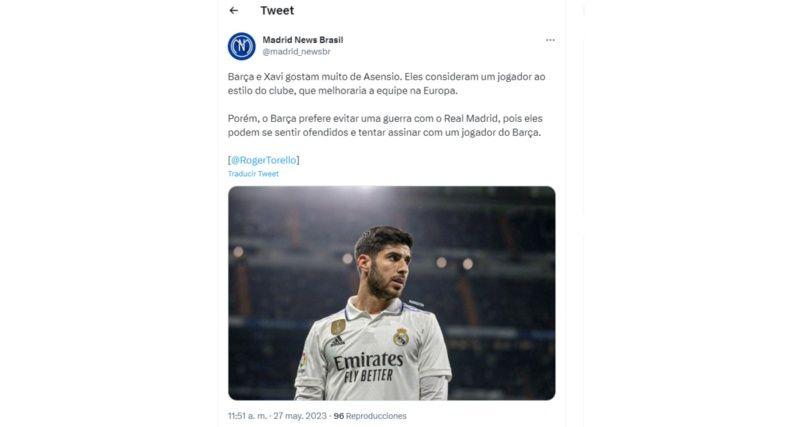Open the three-dot more options menu
This screenshot has width=800, height=427.
pyautogui.click(x=550, y=40)
